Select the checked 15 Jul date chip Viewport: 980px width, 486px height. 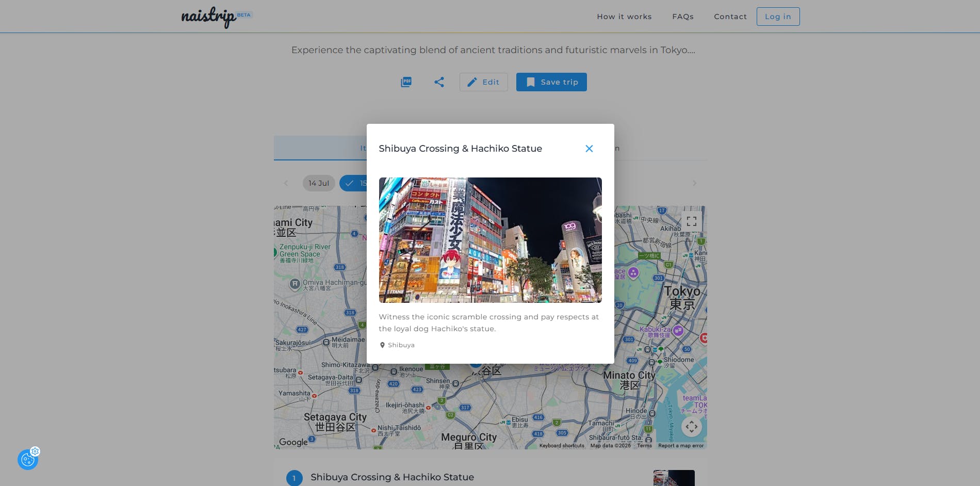coord(353,183)
